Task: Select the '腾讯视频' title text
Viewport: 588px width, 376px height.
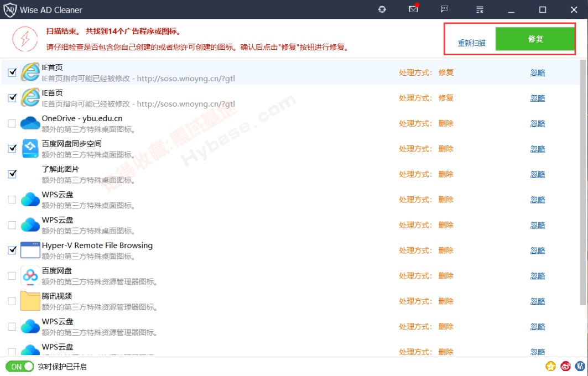Action: point(56,296)
